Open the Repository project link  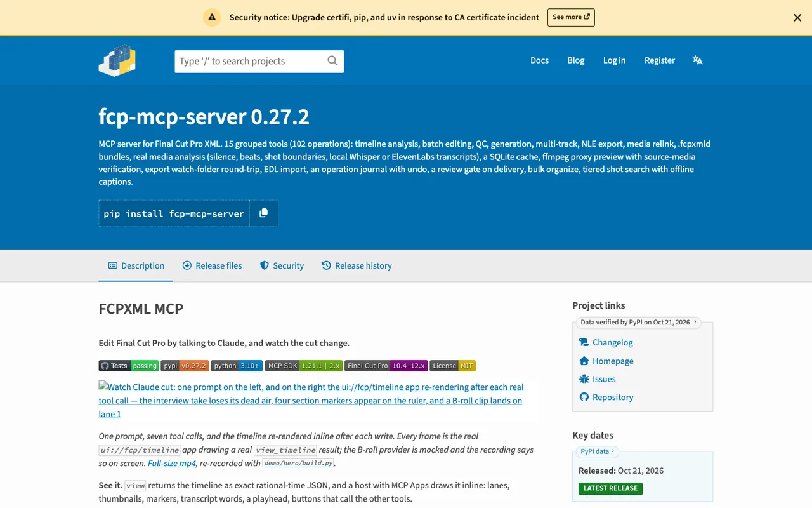coord(613,397)
